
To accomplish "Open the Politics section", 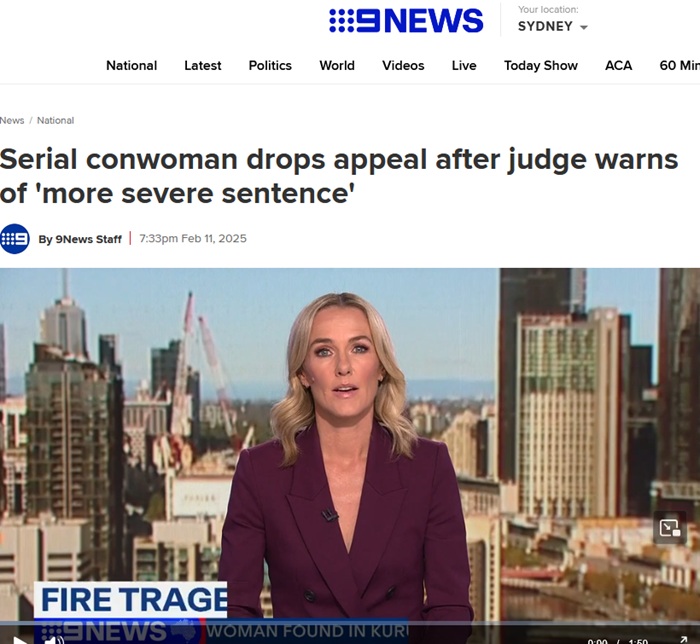I will pyautogui.click(x=270, y=66).
